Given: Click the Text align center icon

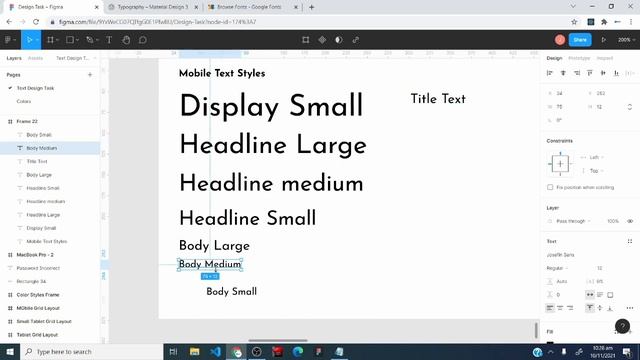Looking at the screenshot, I should click(x=560, y=308).
